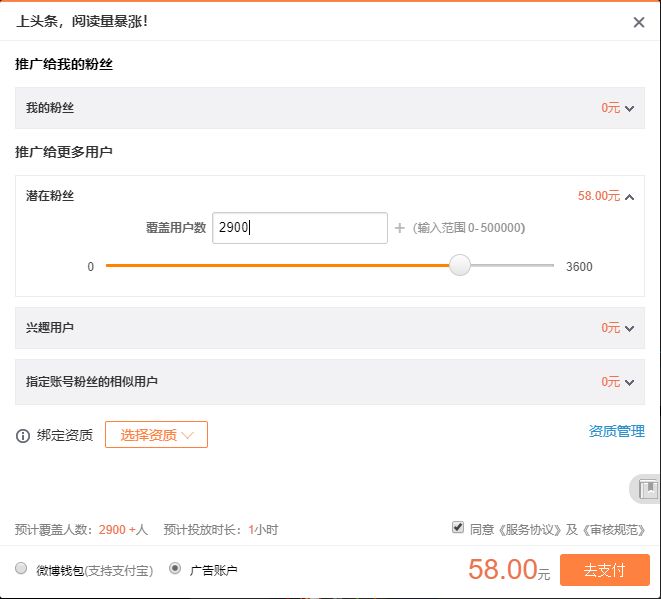Click the plus icon beside the user count input
661x599 pixels.
click(x=399, y=228)
